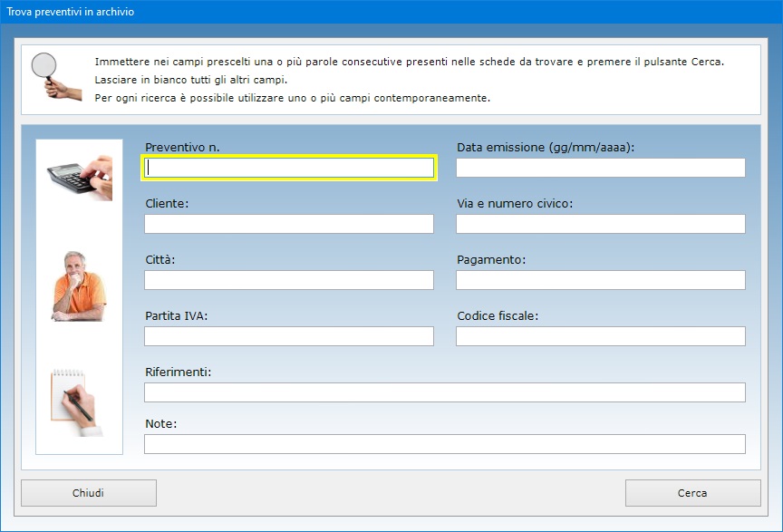Image resolution: width=783 pixels, height=532 pixels.
Task: Click into the Pagamento field
Action: (600, 280)
